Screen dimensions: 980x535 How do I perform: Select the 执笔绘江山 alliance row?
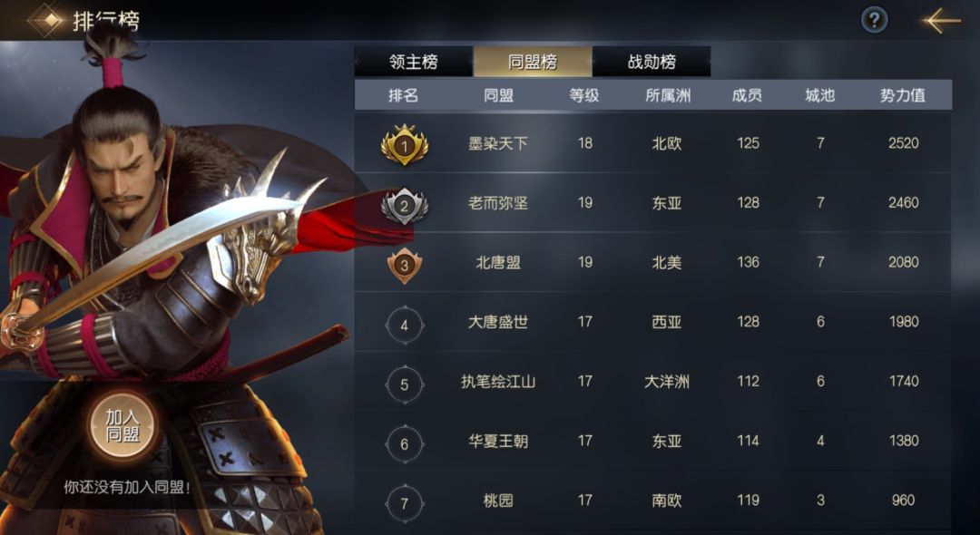(652, 382)
